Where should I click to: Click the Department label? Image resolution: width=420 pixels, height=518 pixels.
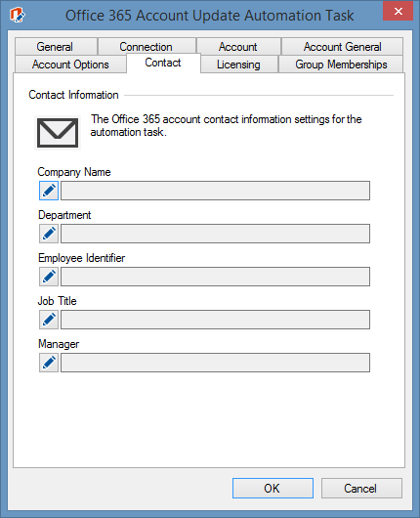64,215
